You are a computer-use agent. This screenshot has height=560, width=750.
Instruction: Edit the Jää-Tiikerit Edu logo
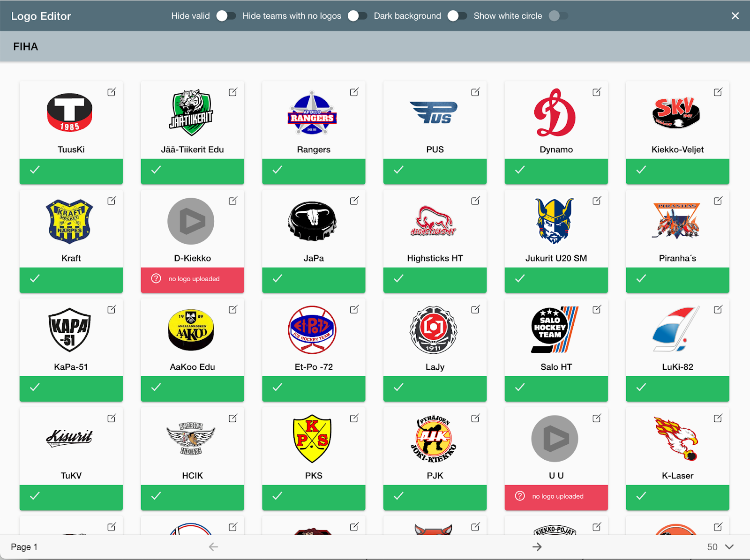(x=233, y=92)
